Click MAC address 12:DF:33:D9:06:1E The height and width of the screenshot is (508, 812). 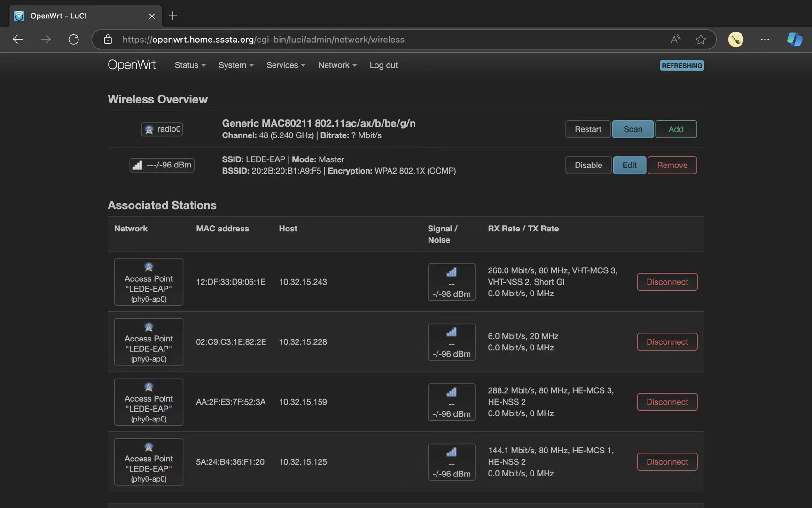[x=231, y=282]
